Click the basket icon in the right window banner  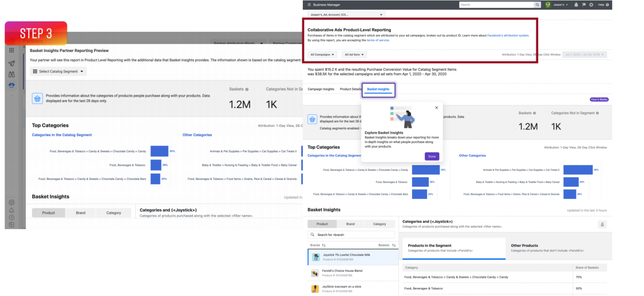312,119
